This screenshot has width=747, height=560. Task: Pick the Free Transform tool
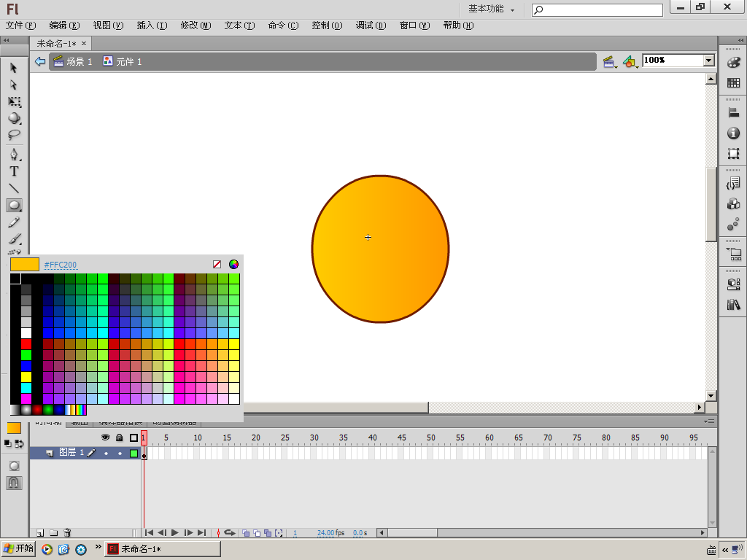pyautogui.click(x=14, y=101)
